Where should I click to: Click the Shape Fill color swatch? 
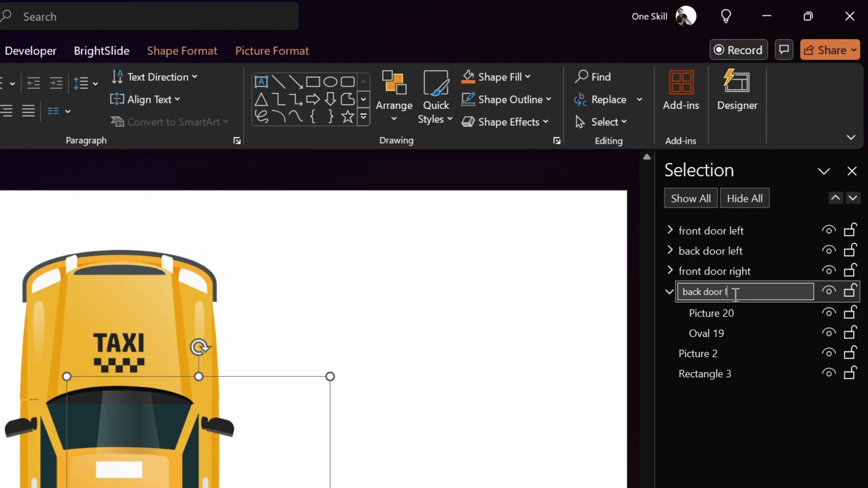tap(469, 77)
